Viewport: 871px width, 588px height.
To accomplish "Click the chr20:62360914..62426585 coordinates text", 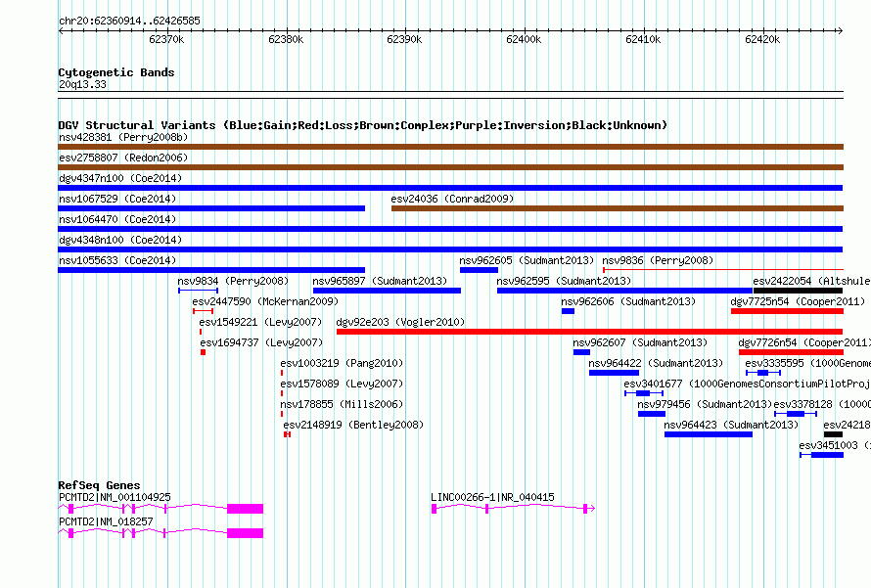I will click(129, 21).
